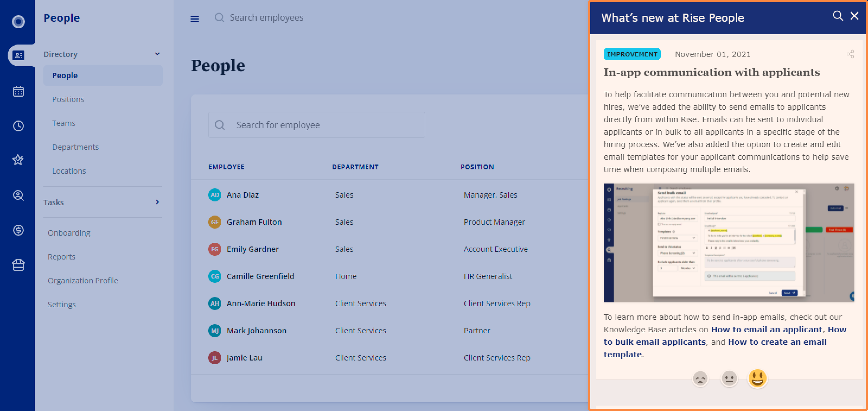
Task: Click search icon in What's new panel
Action: tap(838, 16)
